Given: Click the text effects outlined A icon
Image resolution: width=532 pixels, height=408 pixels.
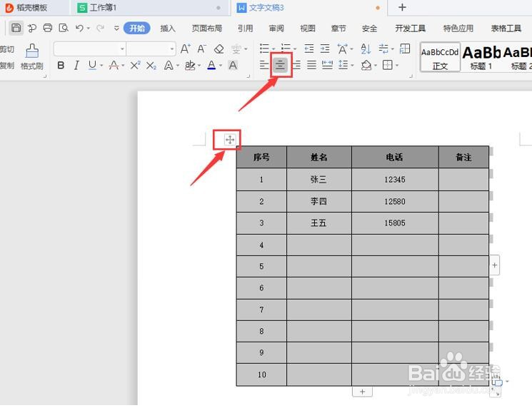Looking at the screenshot, I should 169,65.
